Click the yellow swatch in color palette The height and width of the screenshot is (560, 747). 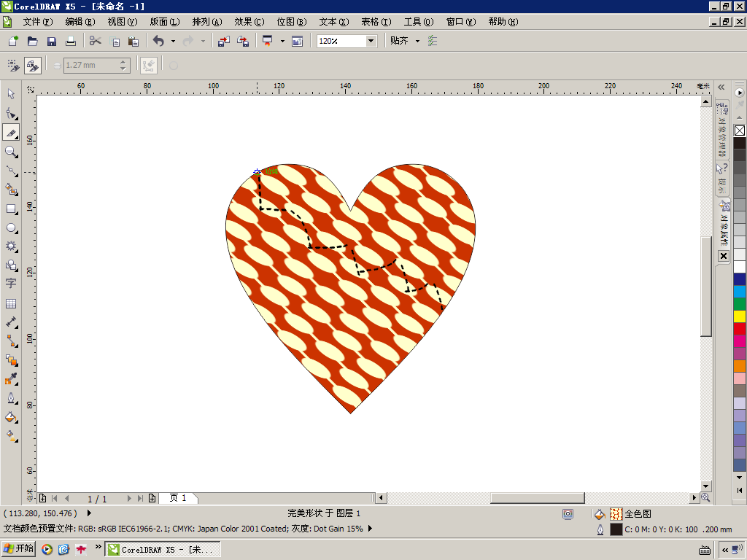coord(740,316)
